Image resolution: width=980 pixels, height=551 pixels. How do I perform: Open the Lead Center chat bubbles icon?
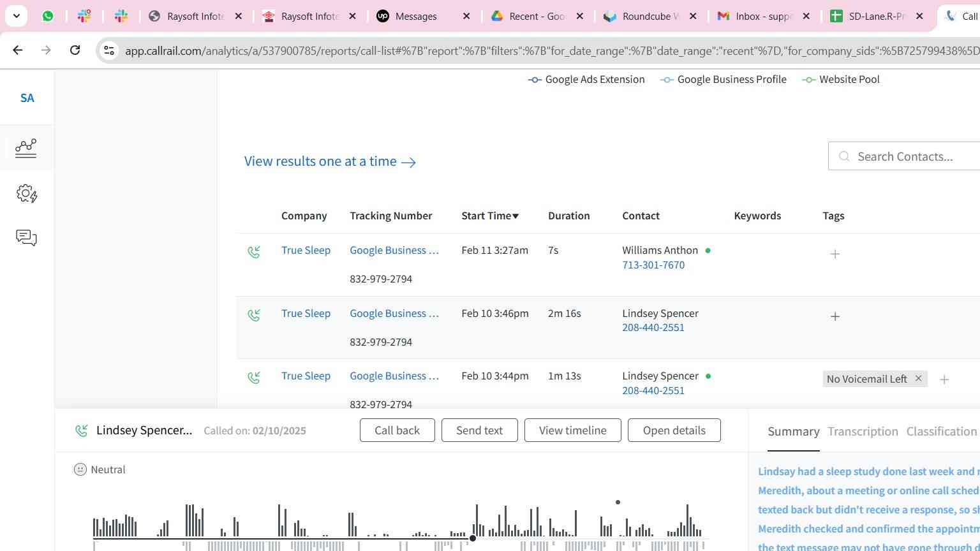pyautogui.click(x=26, y=238)
